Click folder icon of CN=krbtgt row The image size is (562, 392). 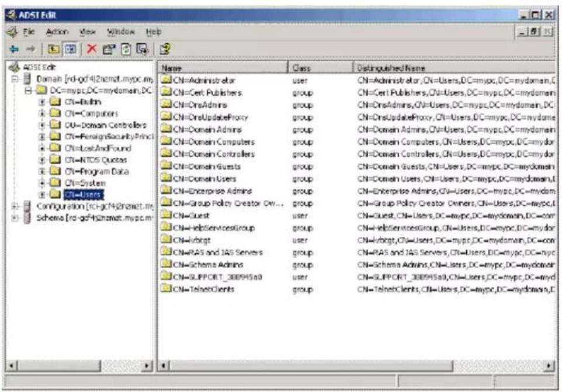166,240
